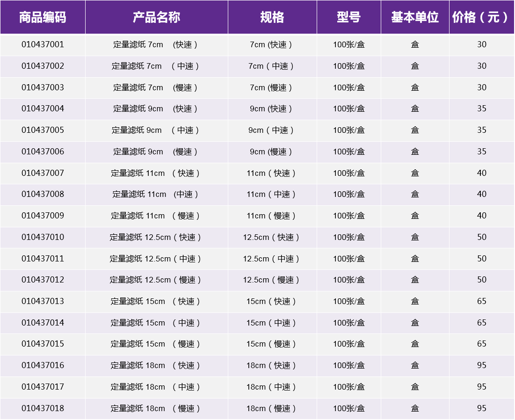Select the 产品名称 column header
The image size is (515, 420).
(x=157, y=17)
